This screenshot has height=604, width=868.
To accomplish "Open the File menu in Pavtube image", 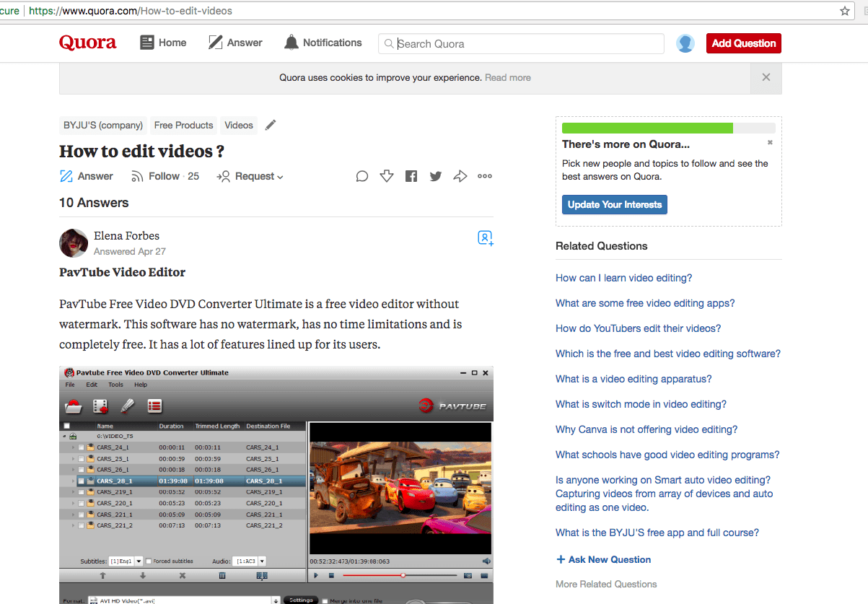I will click(x=70, y=385).
